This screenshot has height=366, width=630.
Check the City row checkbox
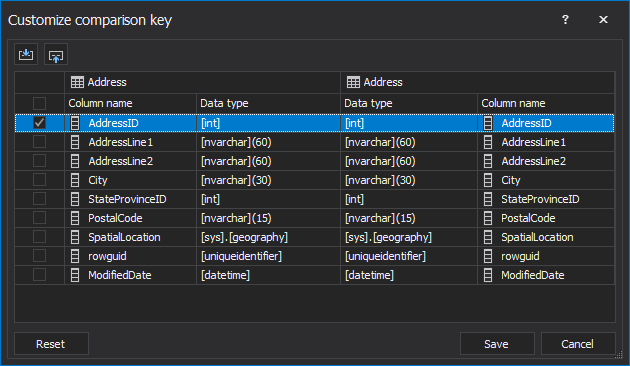coord(39,180)
